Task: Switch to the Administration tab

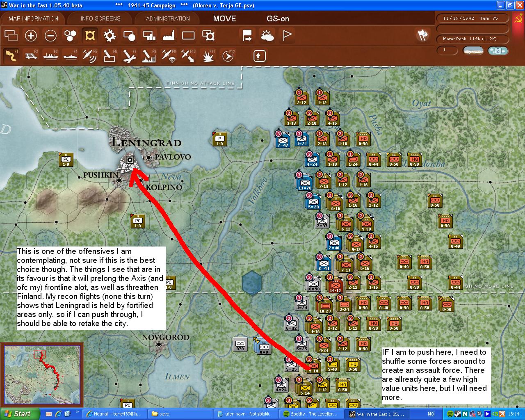Action: coord(168,18)
